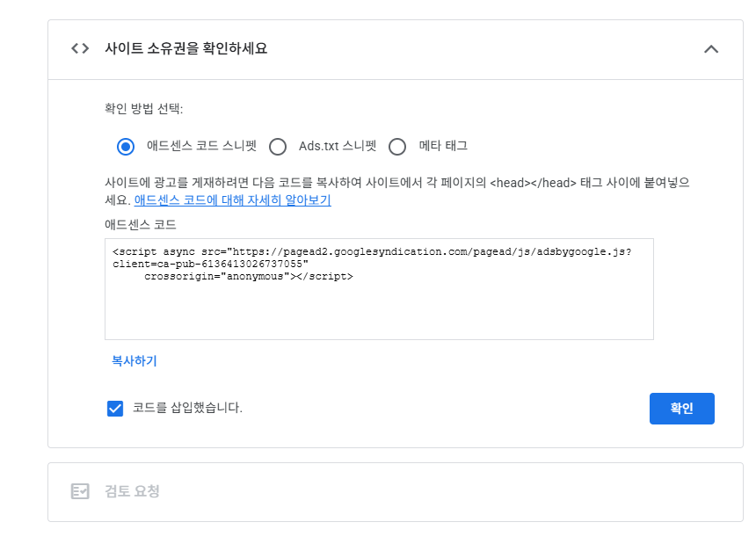
Task: Click the 애드센스 코드 스니펫 option label text
Action: pos(201,146)
